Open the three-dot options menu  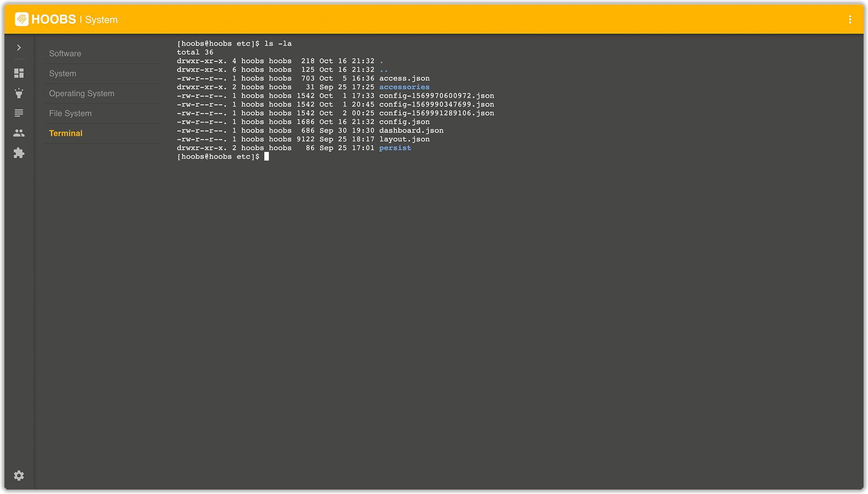(850, 20)
